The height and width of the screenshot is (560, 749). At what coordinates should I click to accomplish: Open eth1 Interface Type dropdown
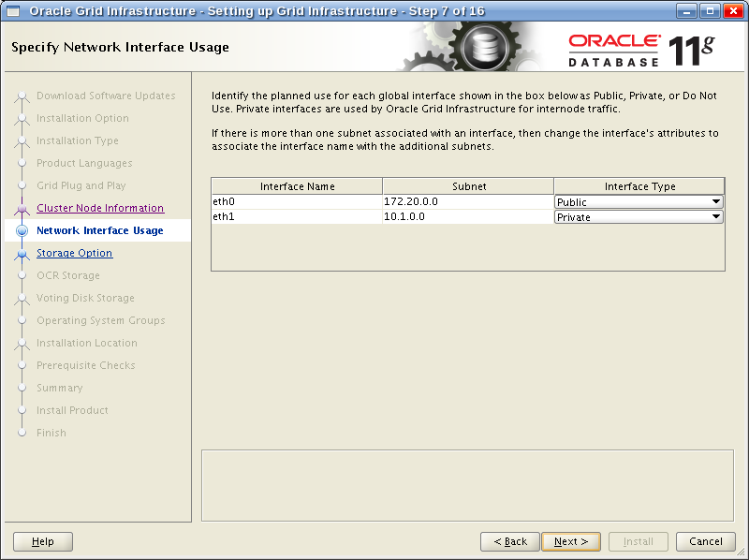715,216
